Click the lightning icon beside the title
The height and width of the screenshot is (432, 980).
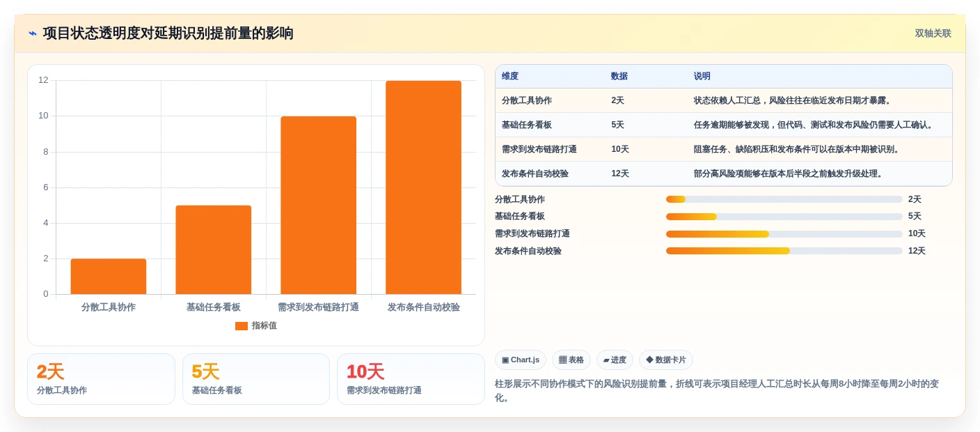(33, 33)
